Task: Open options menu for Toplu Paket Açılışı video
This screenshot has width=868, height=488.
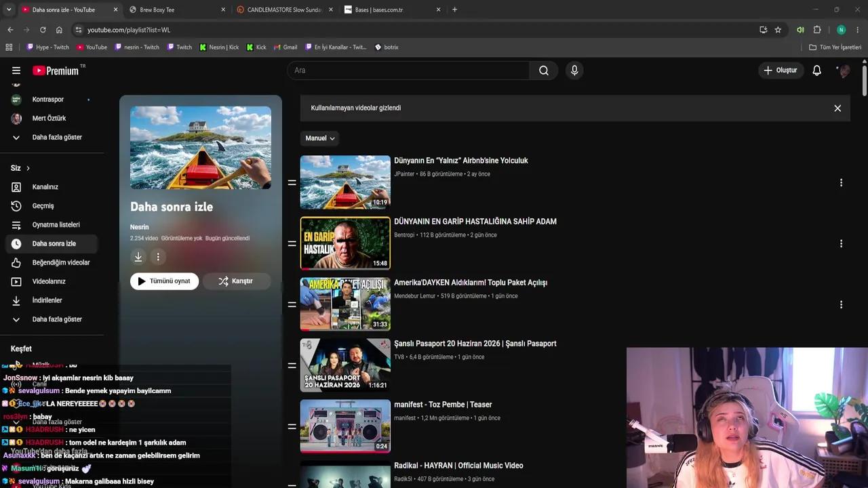Action: 841,305
